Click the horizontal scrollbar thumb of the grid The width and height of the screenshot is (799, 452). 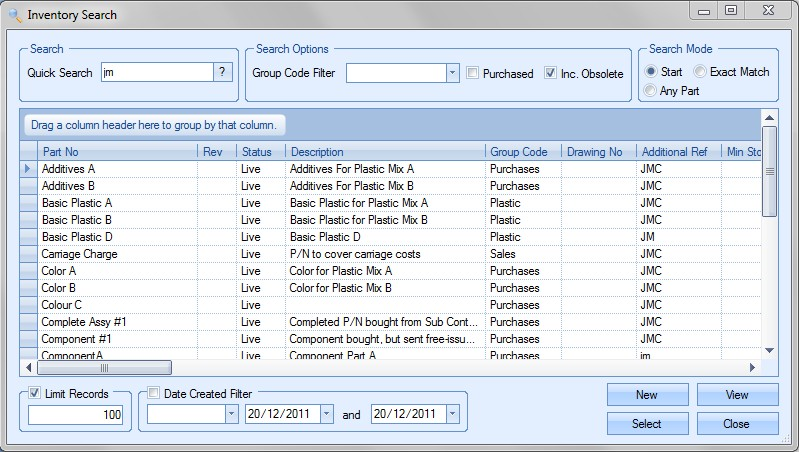click(x=104, y=367)
